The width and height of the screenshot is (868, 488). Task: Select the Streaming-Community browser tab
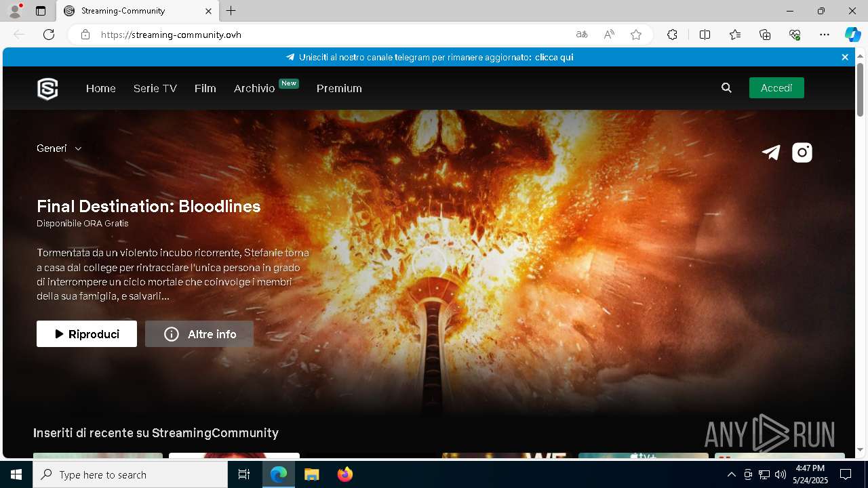point(136,11)
